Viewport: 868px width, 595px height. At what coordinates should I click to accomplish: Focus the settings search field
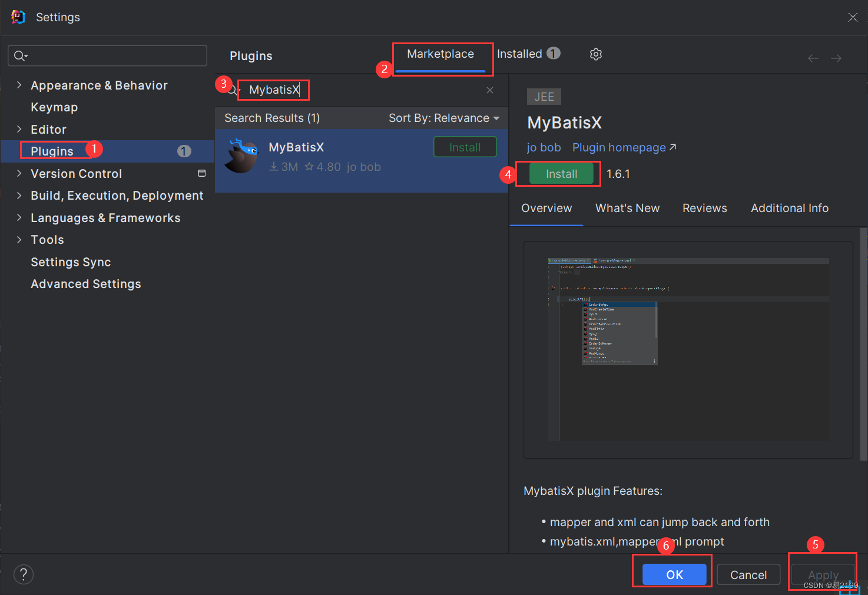point(107,56)
